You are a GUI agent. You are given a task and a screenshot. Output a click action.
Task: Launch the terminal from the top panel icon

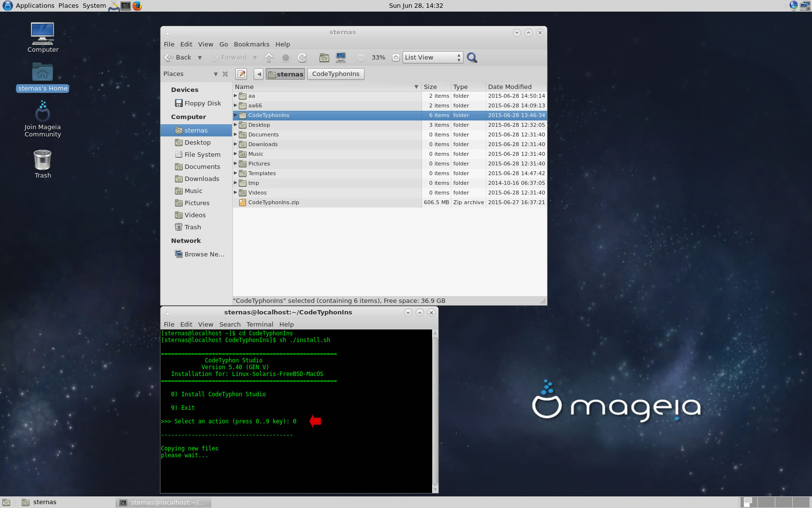[126, 6]
